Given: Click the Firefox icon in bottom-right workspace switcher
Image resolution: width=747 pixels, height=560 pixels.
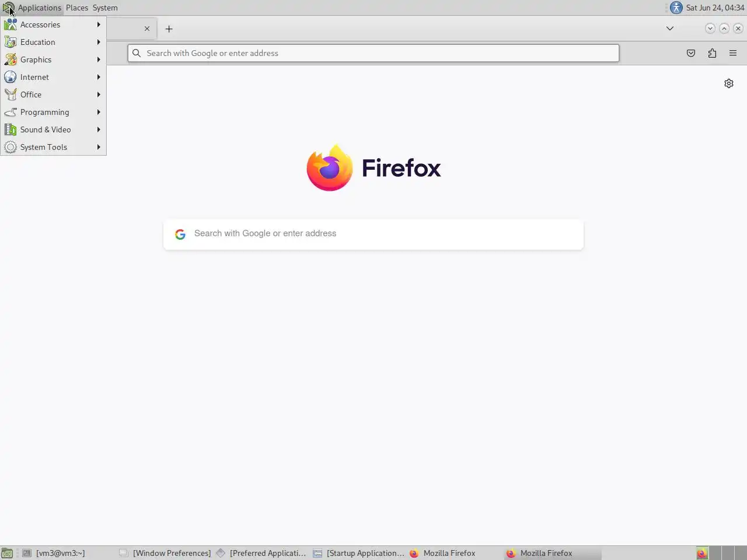Looking at the screenshot, I should click(x=702, y=553).
